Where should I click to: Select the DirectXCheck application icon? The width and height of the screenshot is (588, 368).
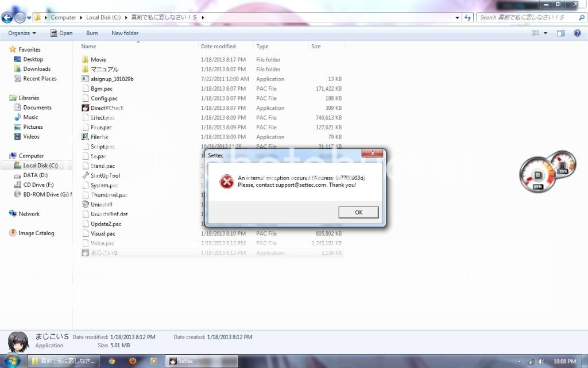coord(85,108)
